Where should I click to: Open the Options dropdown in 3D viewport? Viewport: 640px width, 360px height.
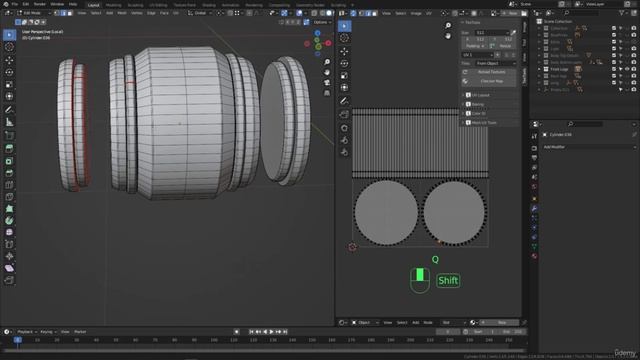click(322, 22)
